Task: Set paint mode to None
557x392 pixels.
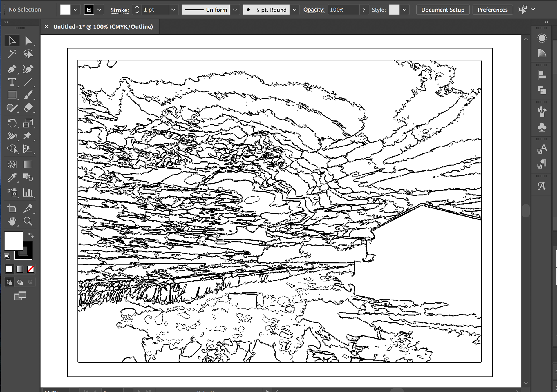Action: tap(30, 269)
